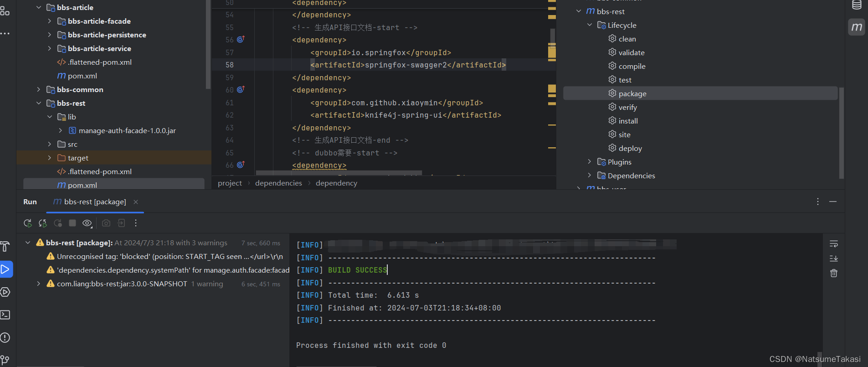Click the editor horizontal scrollbar
The image size is (868, 367).
click(x=339, y=173)
